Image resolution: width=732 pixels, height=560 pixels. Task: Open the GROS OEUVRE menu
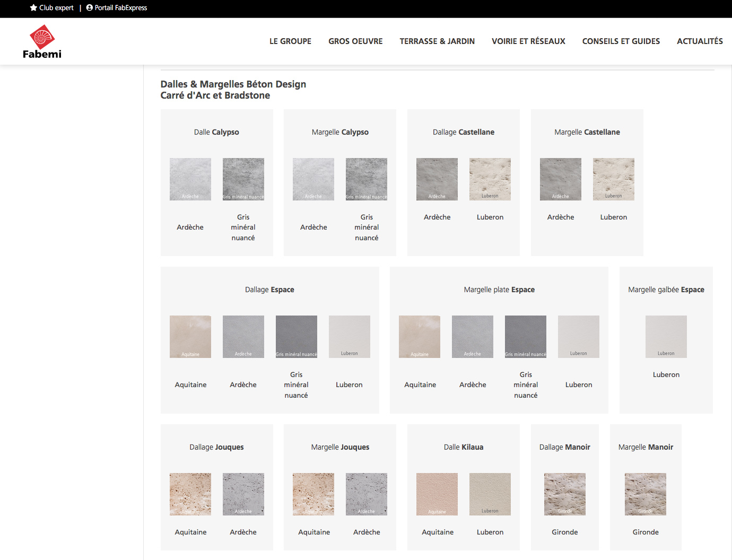pos(355,41)
